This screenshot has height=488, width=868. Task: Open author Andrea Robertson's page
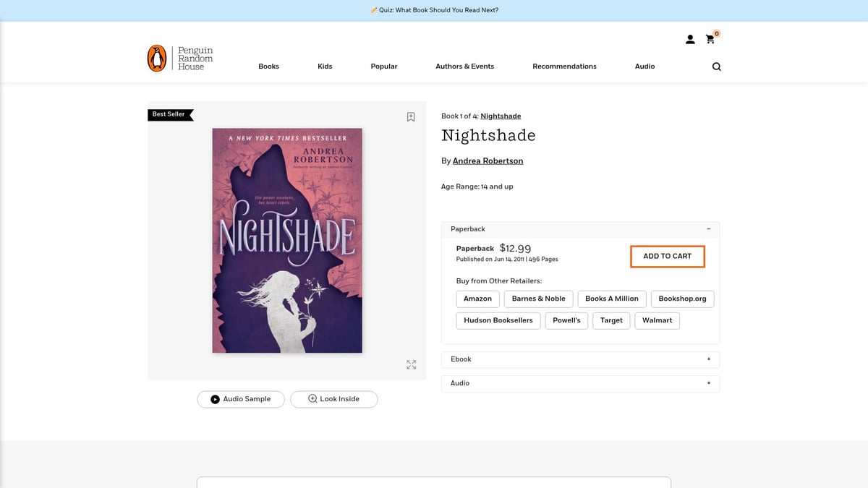tap(488, 161)
